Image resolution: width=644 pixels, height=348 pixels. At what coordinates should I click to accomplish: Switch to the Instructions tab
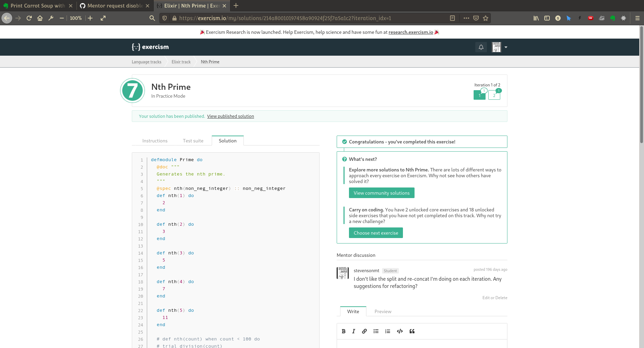(155, 141)
